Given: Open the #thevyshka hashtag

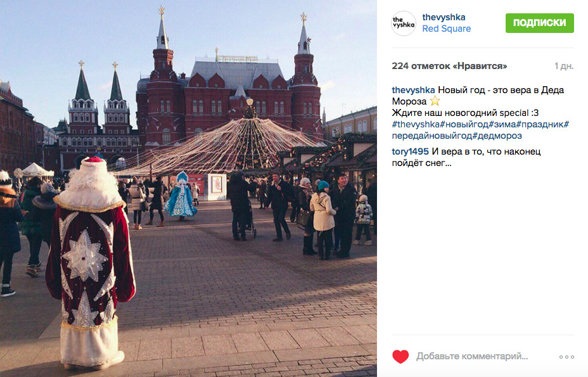Looking at the screenshot, I should click(x=416, y=124).
